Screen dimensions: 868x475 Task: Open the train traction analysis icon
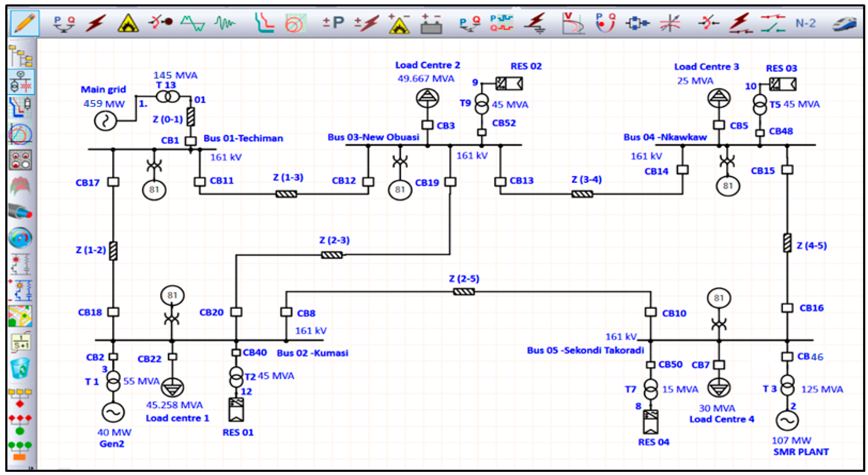coord(844,24)
